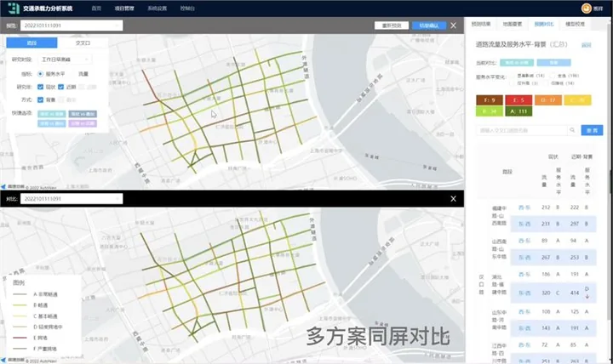613x364 pixels.
Task: Open the upper 2022101111091 scheme dropdown
Action: pos(72,26)
